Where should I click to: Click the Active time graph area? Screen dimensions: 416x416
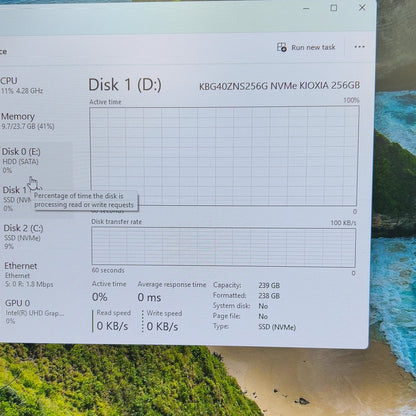pos(224,156)
